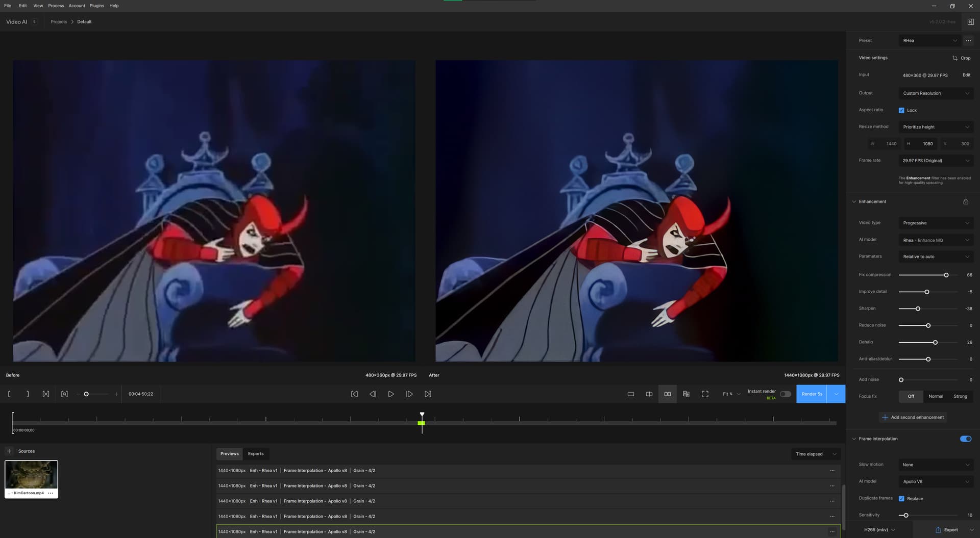Select the side-by-side comparison view icon
The height and width of the screenshot is (538, 980).
tap(668, 394)
